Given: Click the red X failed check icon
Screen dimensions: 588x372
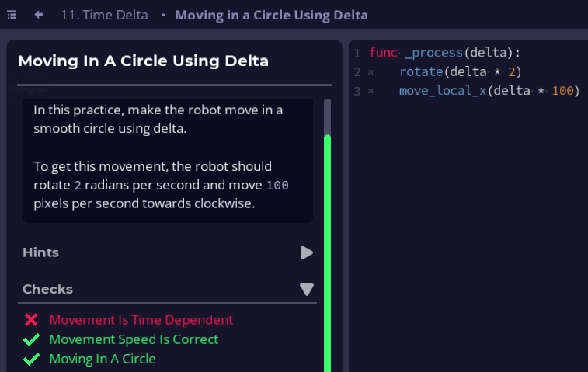Looking at the screenshot, I should click(x=31, y=320).
